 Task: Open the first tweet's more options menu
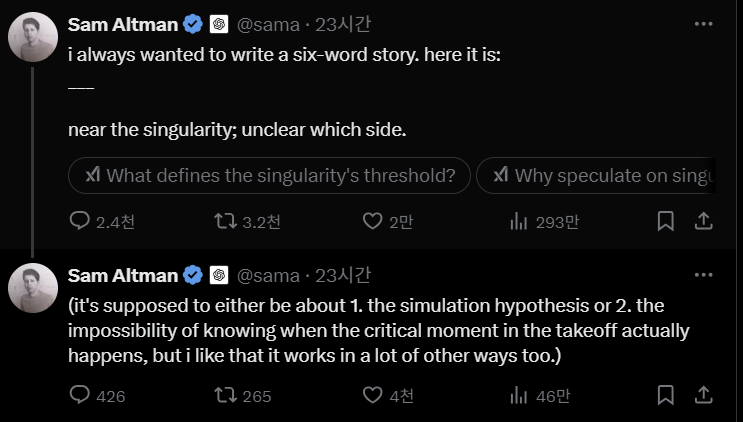click(x=703, y=23)
